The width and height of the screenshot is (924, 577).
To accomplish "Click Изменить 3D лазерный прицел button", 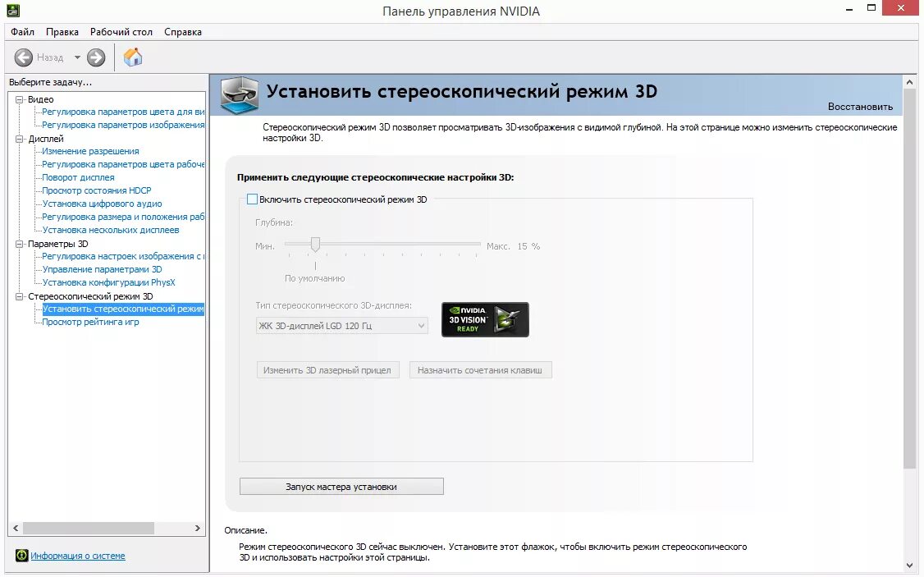I will point(327,370).
